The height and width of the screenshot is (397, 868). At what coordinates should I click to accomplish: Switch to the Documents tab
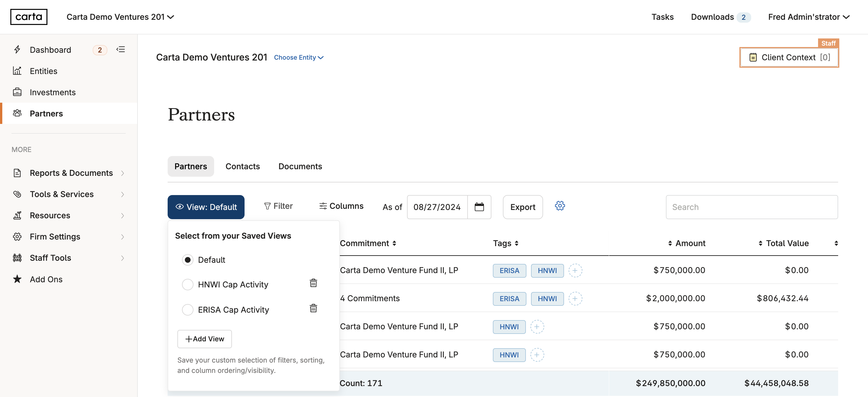pyautogui.click(x=300, y=165)
